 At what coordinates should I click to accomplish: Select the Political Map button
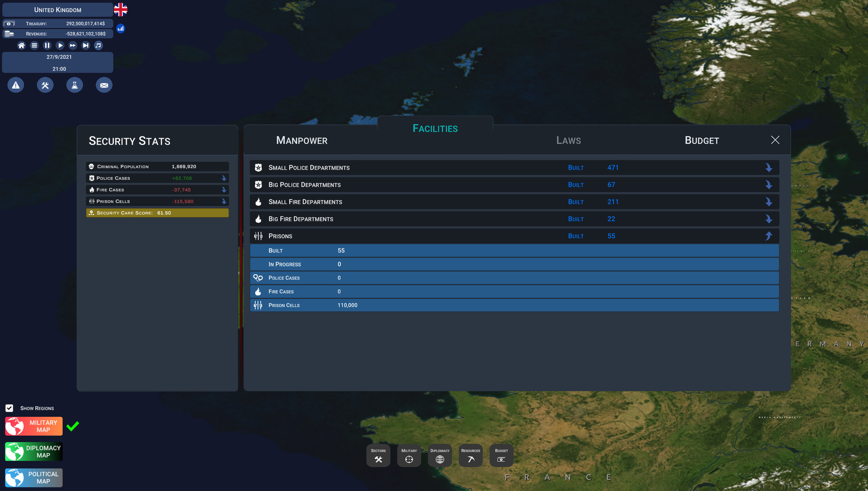click(x=34, y=478)
